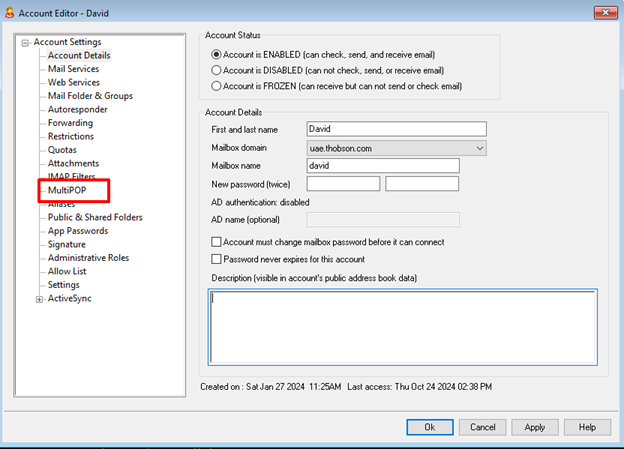Open the Mailbox domain dropdown

point(479,147)
